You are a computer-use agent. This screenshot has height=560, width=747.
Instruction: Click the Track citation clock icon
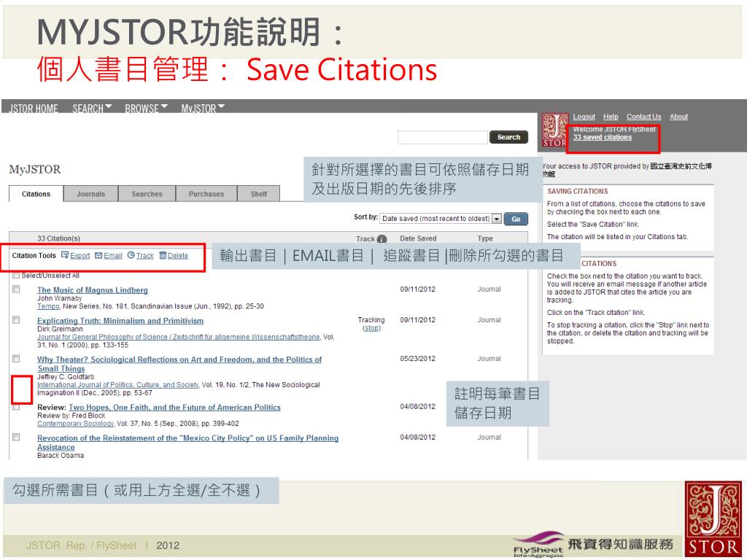[x=131, y=255]
